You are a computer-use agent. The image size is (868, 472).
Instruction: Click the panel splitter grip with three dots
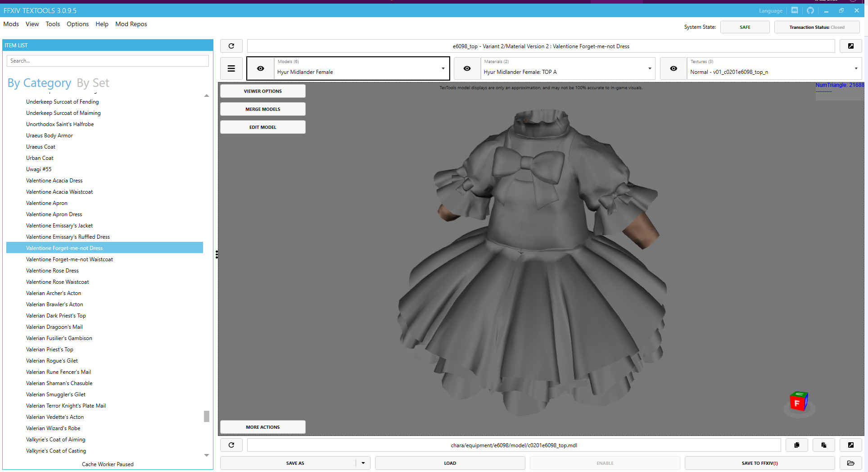pyautogui.click(x=217, y=254)
